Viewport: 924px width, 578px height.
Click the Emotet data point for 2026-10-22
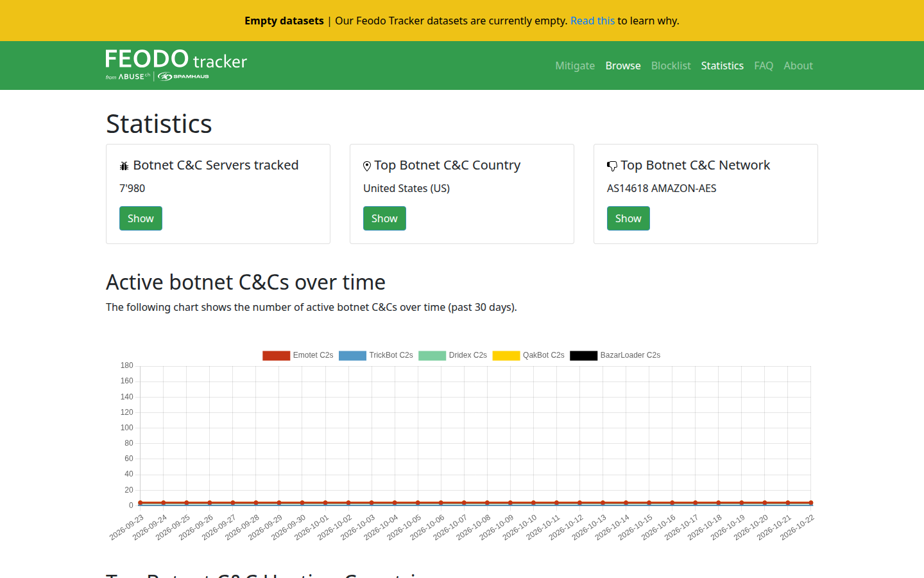tap(811, 503)
